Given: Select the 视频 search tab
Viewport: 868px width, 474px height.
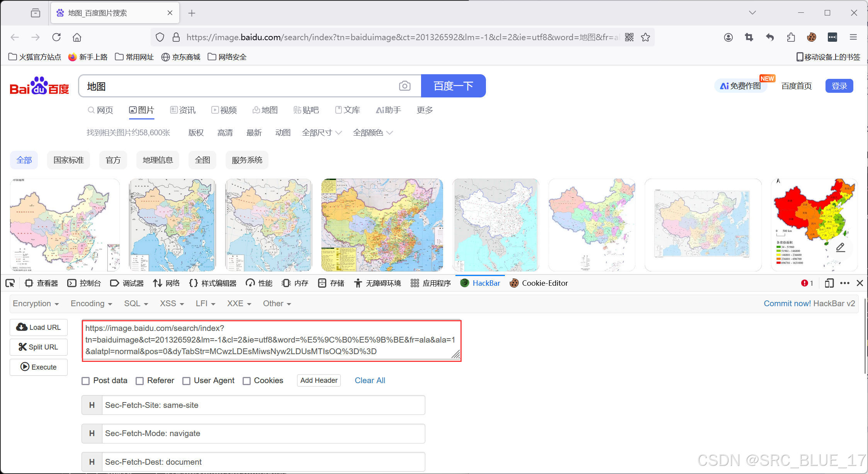Looking at the screenshot, I should pyautogui.click(x=224, y=110).
